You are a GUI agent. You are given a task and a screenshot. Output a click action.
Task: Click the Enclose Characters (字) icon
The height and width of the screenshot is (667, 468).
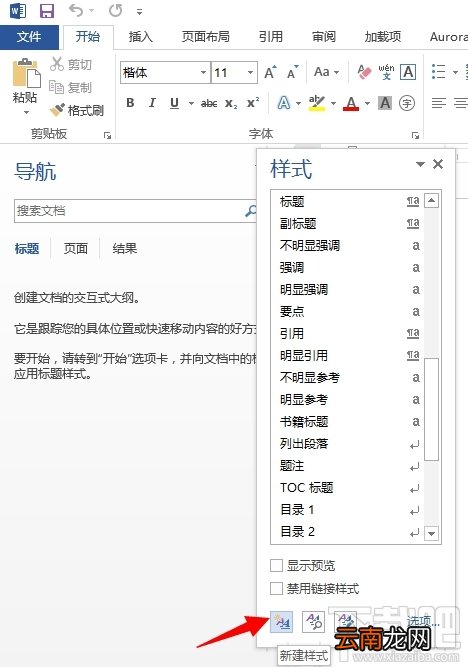(x=407, y=103)
